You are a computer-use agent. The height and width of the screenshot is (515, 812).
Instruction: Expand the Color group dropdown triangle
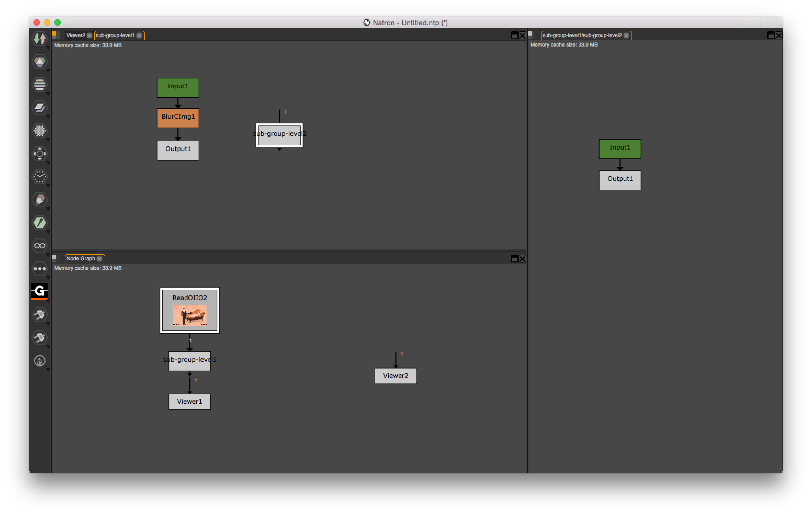pos(48,71)
